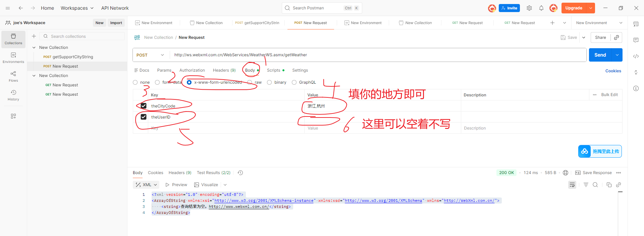Switch to the request Settings tab
The height and width of the screenshot is (236, 644).
(x=300, y=70)
